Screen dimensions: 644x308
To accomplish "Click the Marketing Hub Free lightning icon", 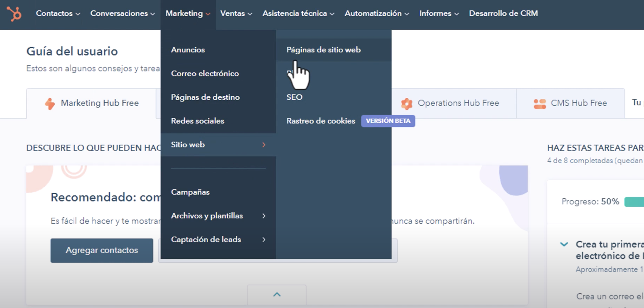I will click(50, 103).
